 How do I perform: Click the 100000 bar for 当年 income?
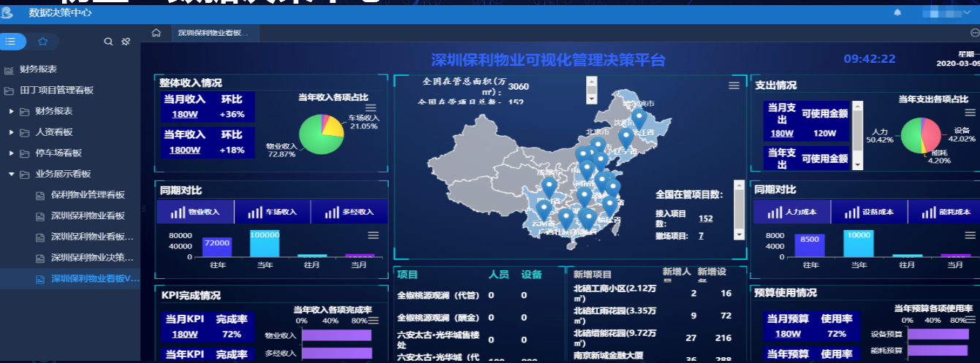point(265,243)
